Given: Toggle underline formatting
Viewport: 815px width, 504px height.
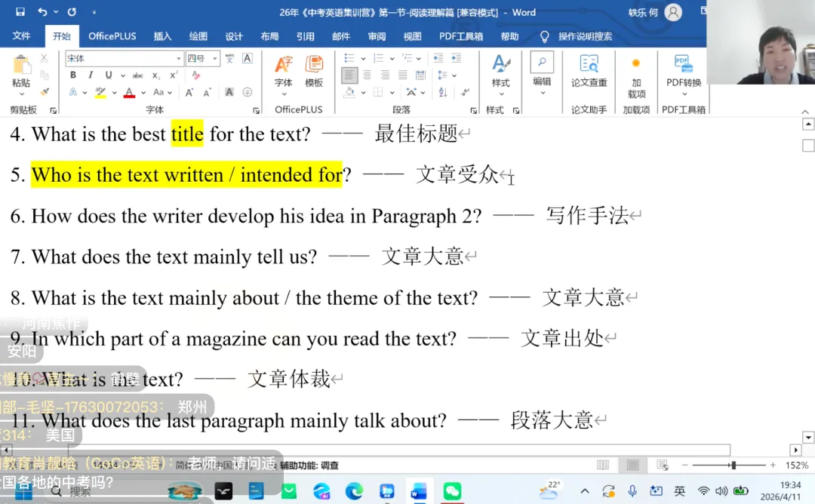Looking at the screenshot, I should 108,74.
